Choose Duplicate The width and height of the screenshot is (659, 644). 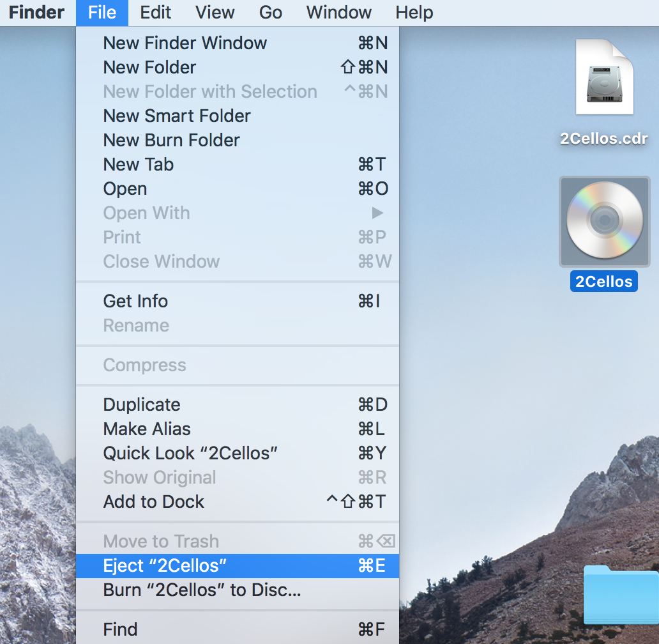coord(238,404)
